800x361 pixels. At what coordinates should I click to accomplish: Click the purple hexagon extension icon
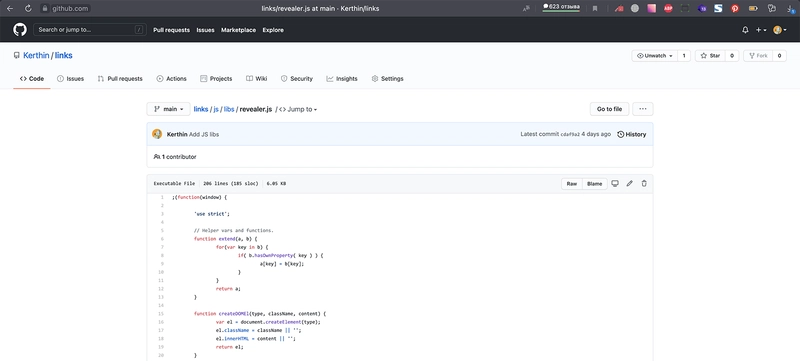702,8
